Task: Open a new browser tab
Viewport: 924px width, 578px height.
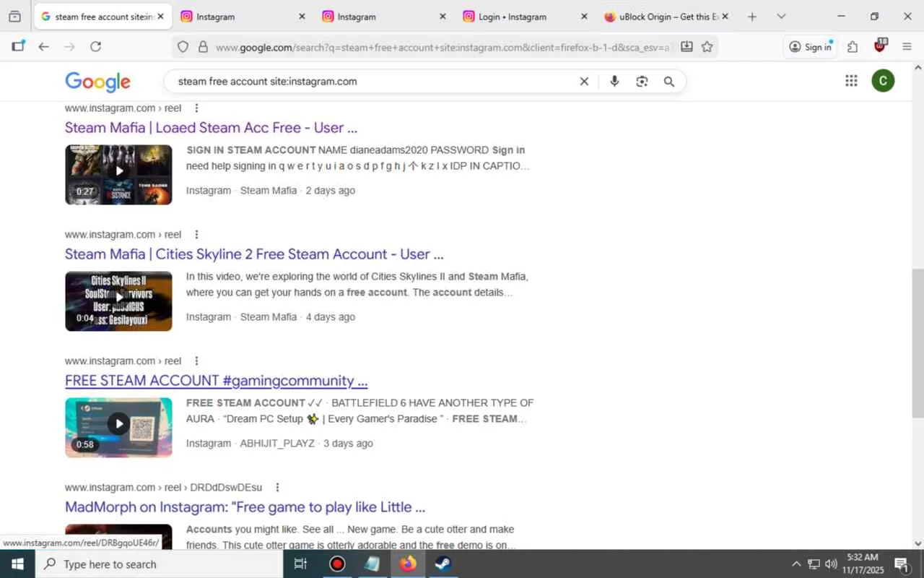Action: 752,17
